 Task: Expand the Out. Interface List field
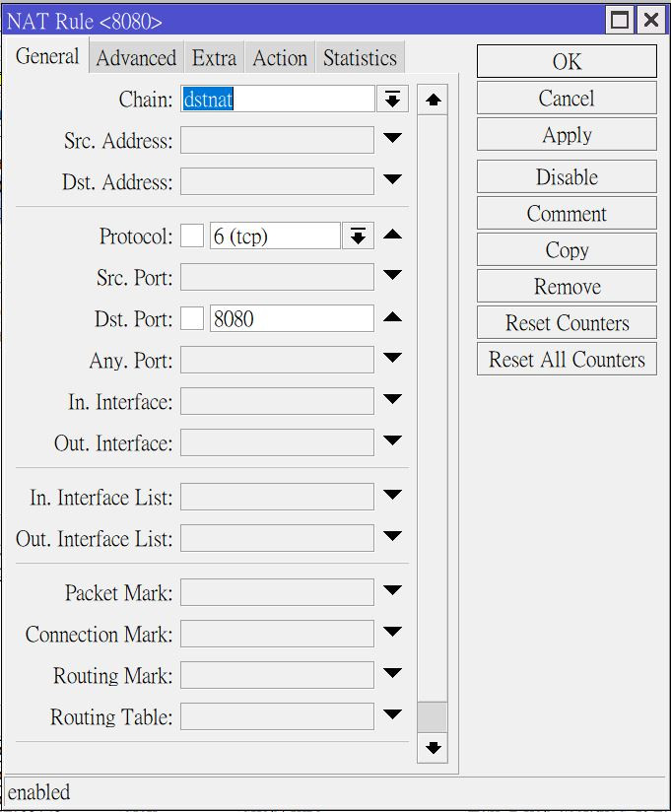[392, 535]
